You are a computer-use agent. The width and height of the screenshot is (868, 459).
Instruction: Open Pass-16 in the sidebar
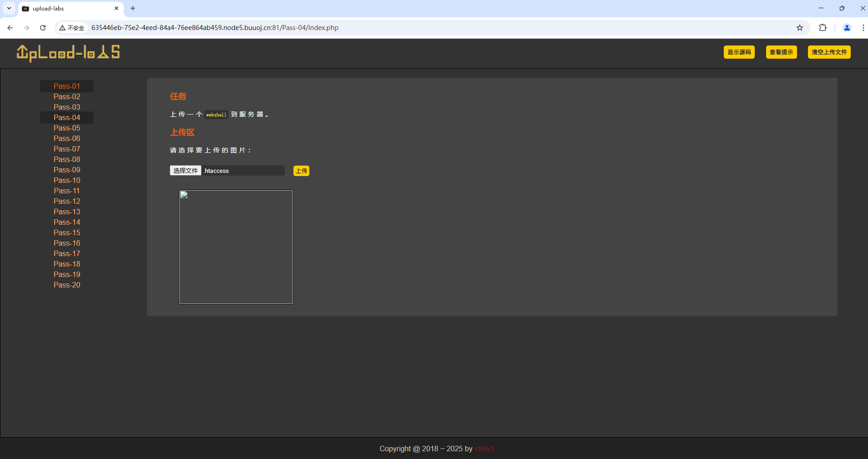tap(67, 243)
